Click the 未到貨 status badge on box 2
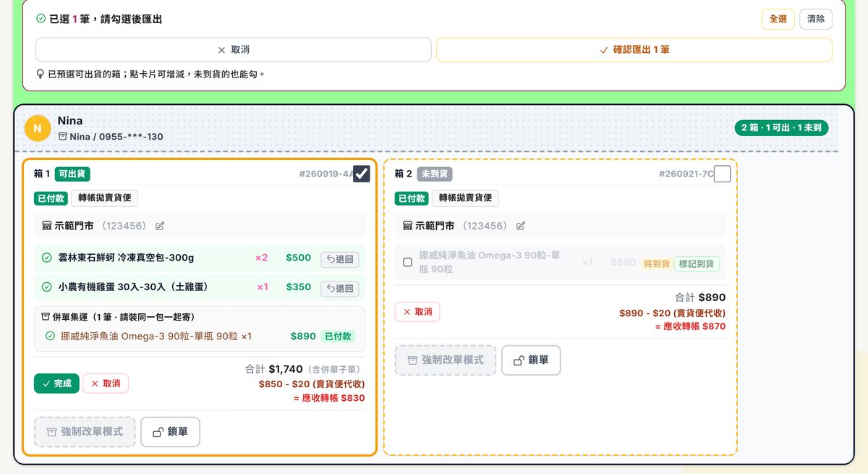The height and width of the screenshot is (474, 868). click(434, 174)
